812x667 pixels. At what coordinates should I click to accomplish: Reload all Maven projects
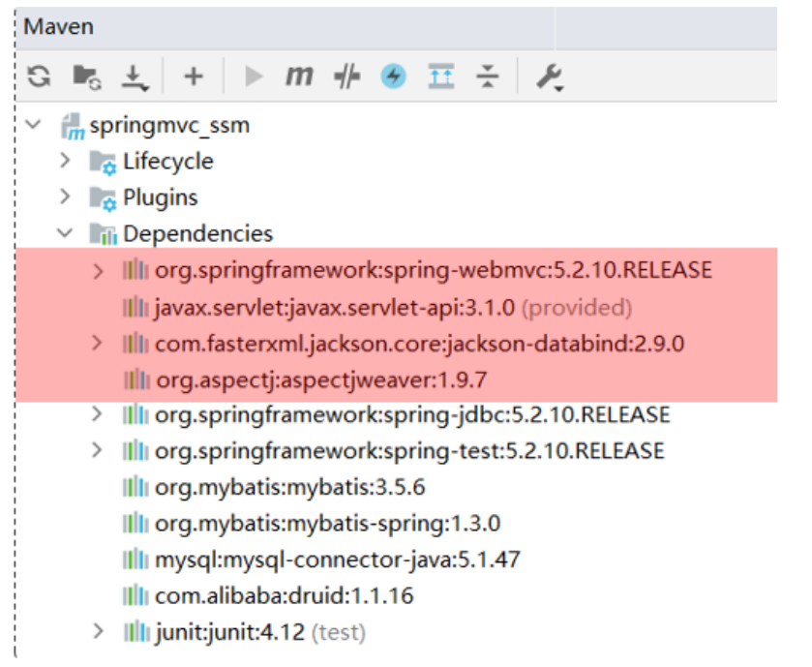[39, 76]
